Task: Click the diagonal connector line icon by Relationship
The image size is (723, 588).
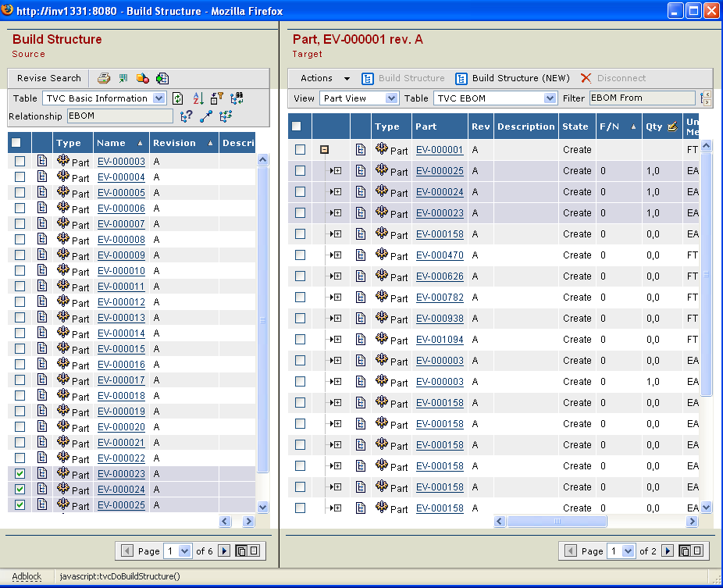Action: pyautogui.click(x=206, y=116)
